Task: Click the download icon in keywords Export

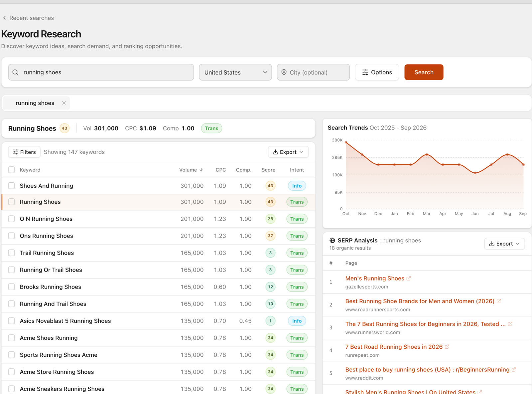Action: coord(275,152)
